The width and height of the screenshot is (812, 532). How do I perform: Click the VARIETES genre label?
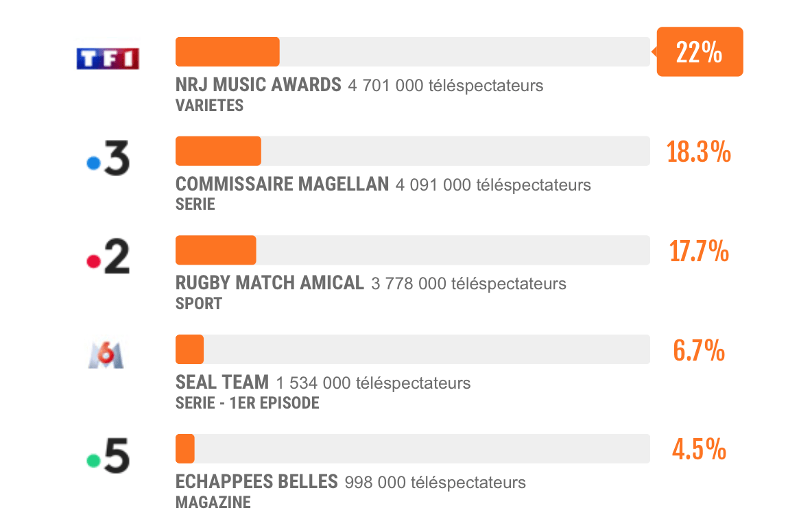[x=209, y=105]
